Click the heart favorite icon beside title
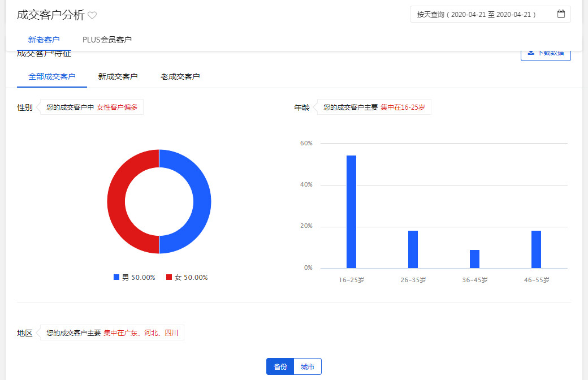Screen dimensions: 588x380 pyautogui.click(x=92, y=16)
